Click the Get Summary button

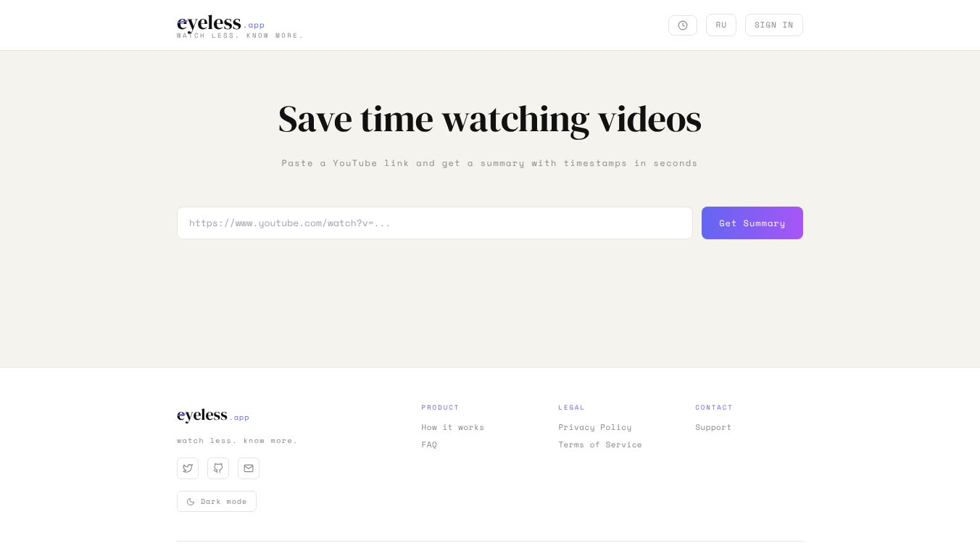[752, 223]
